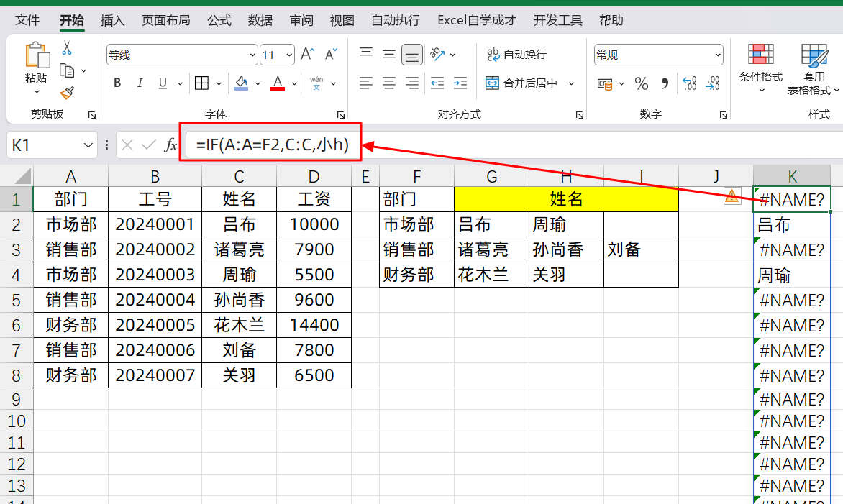Switch to the 数据 tab
The height and width of the screenshot is (504, 843).
[x=260, y=20]
